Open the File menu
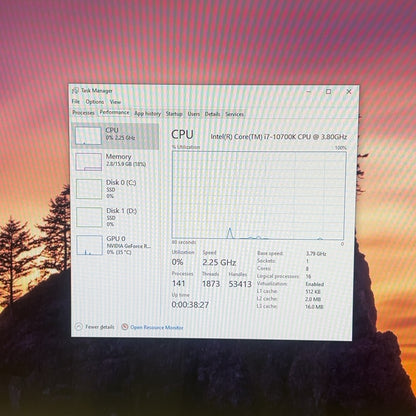 tap(76, 101)
